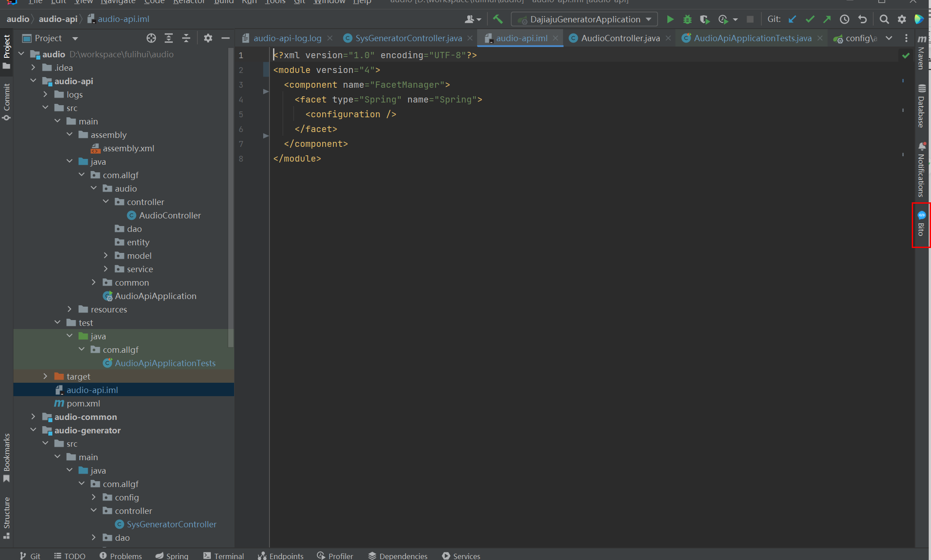
Task: Click Search Everywhere magnifier icon
Action: coord(884,19)
